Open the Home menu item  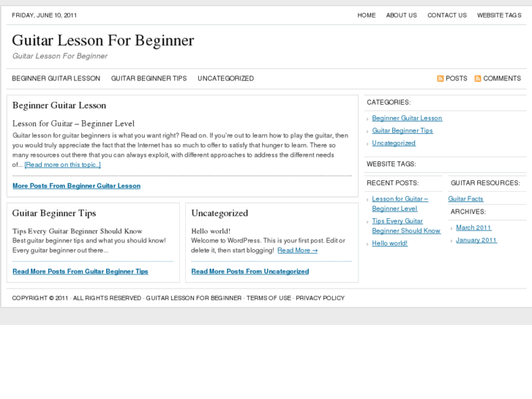(x=366, y=15)
